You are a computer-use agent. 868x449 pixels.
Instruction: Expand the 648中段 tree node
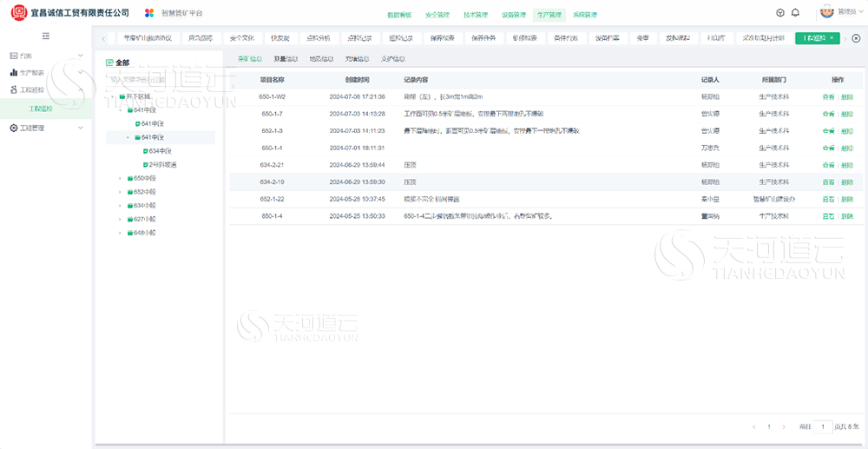pos(120,233)
